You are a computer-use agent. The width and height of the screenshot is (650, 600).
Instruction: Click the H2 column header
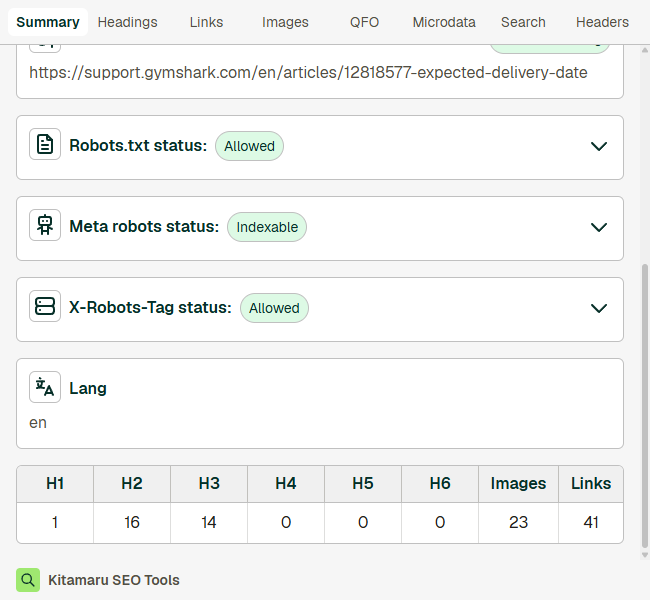pos(132,483)
